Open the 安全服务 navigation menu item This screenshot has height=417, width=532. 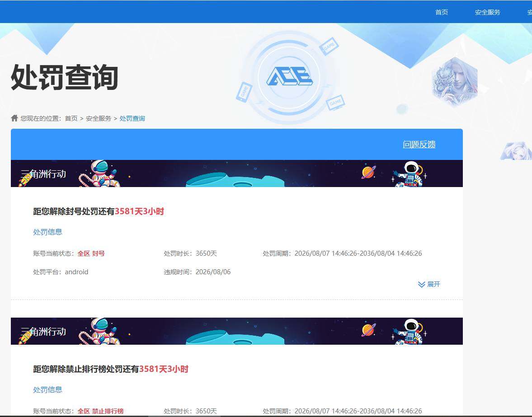click(x=487, y=12)
